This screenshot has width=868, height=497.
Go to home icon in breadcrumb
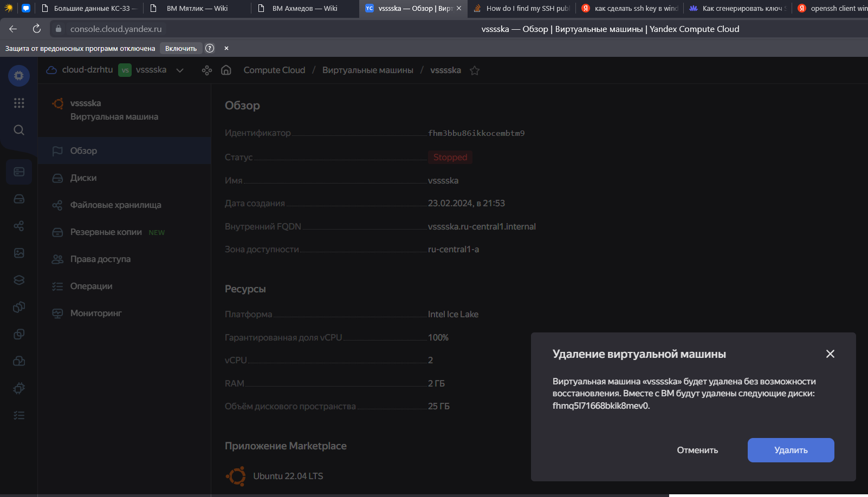point(226,70)
